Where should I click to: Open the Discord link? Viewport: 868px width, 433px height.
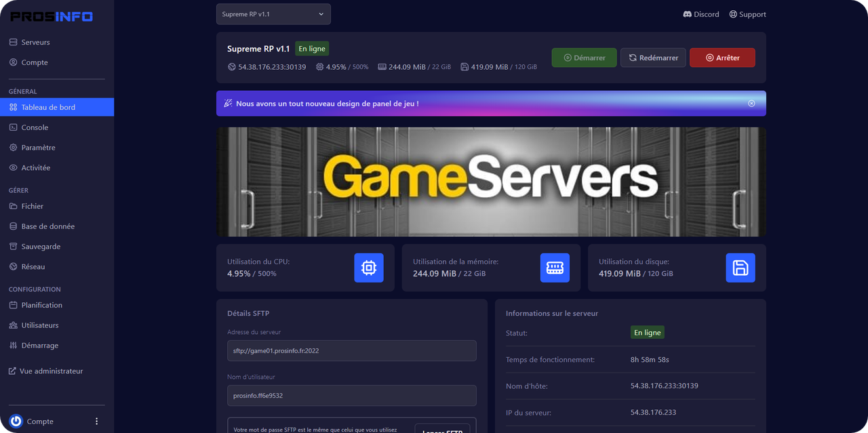click(701, 14)
